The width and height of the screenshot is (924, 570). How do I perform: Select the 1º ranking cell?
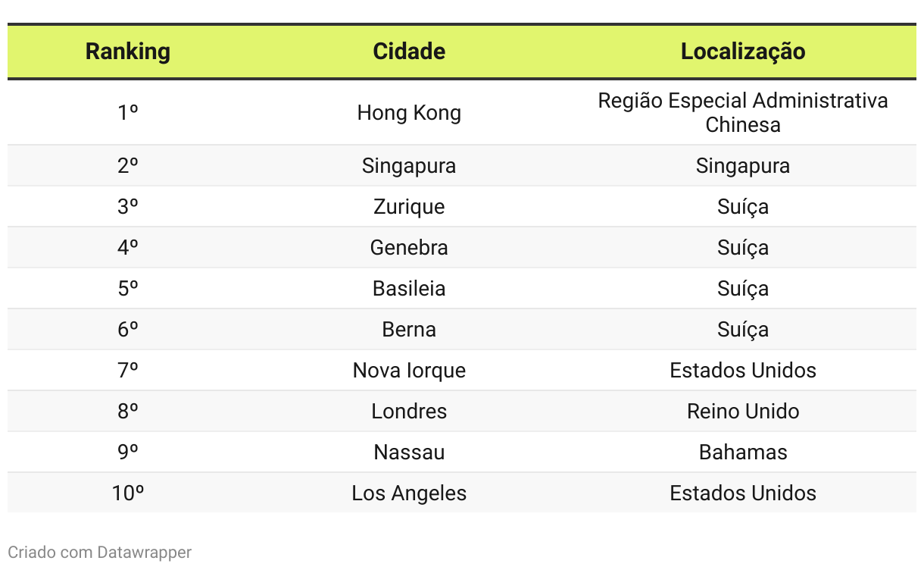coord(128,113)
